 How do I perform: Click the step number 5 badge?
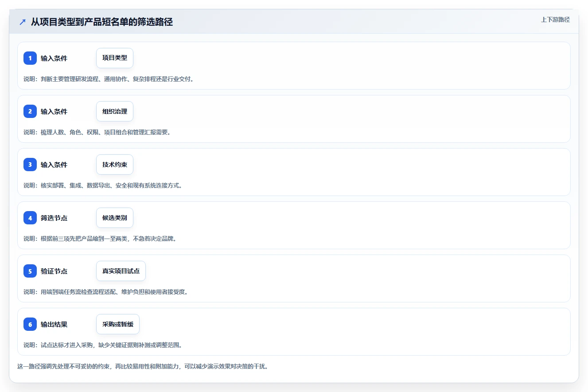click(x=30, y=271)
